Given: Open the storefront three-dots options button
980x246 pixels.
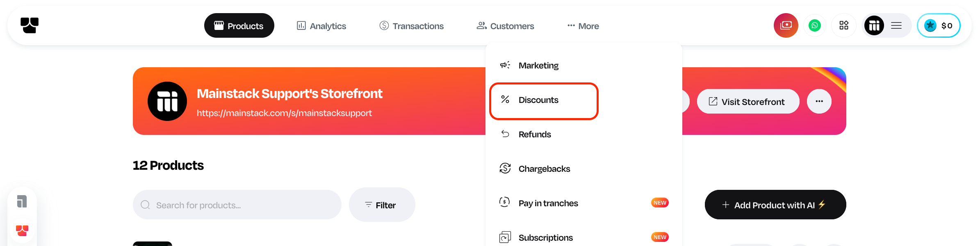Looking at the screenshot, I should (x=819, y=101).
